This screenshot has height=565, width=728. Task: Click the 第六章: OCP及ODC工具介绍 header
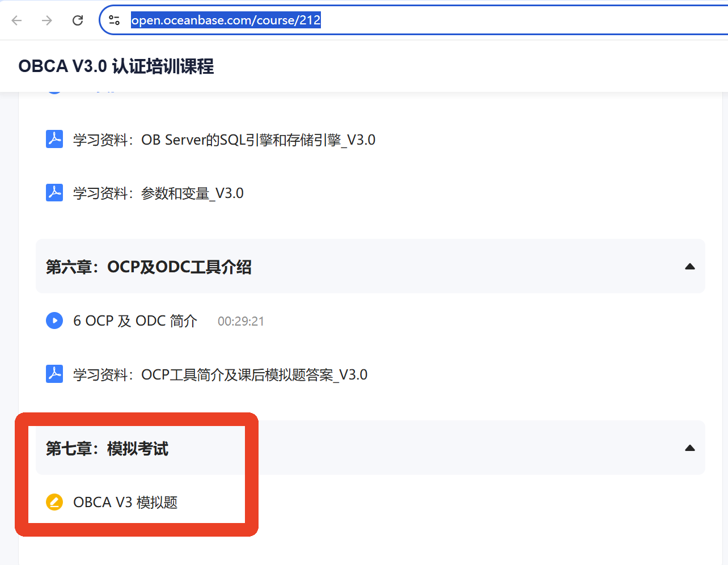(x=370, y=266)
